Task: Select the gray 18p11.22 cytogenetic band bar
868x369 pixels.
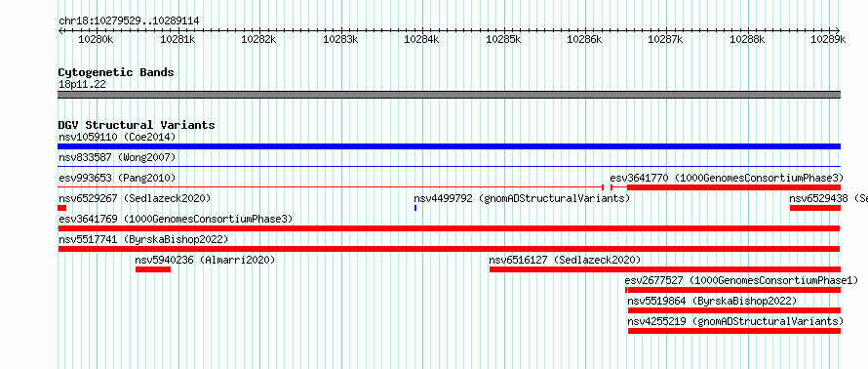Action: click(x=449, y=95)
